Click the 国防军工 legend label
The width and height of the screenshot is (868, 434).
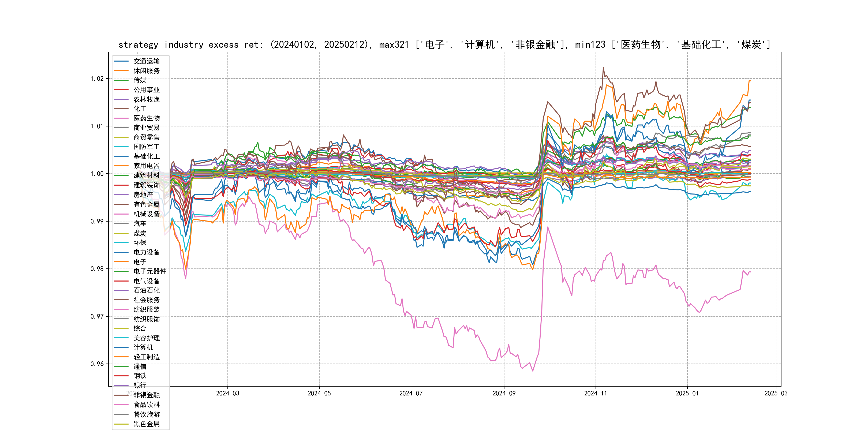click(146, 147)
